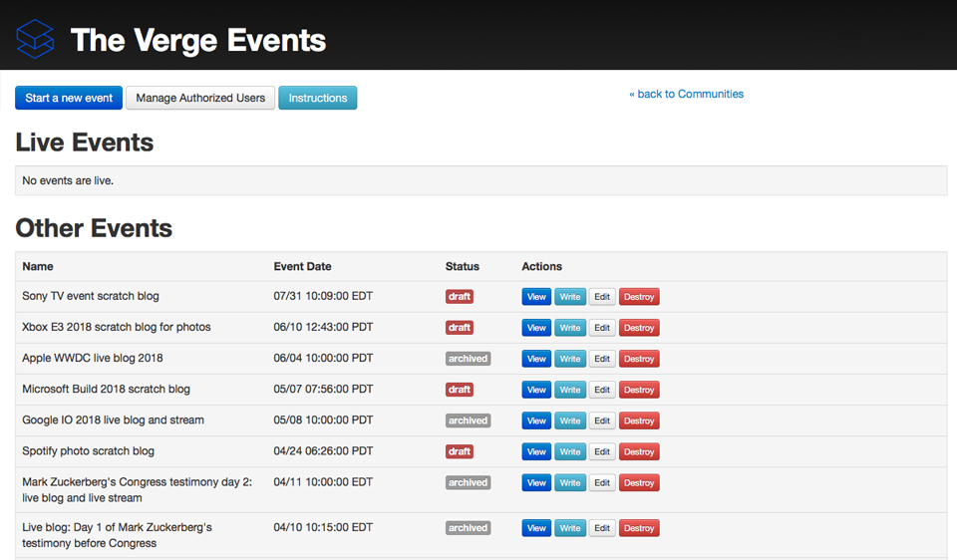Edit the Spotify photo scratch blog
The image size is (957, 560).
coord(602,451)
